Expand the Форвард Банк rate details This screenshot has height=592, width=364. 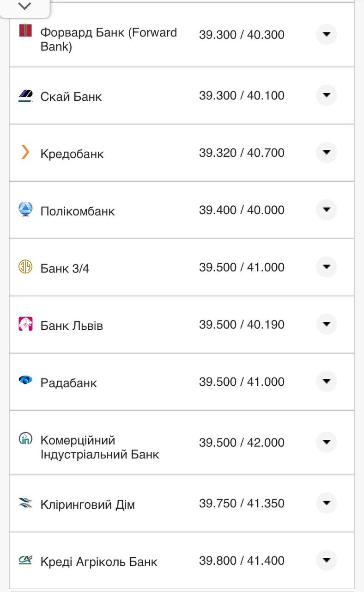pyautogui.click(x=327, y=34)
